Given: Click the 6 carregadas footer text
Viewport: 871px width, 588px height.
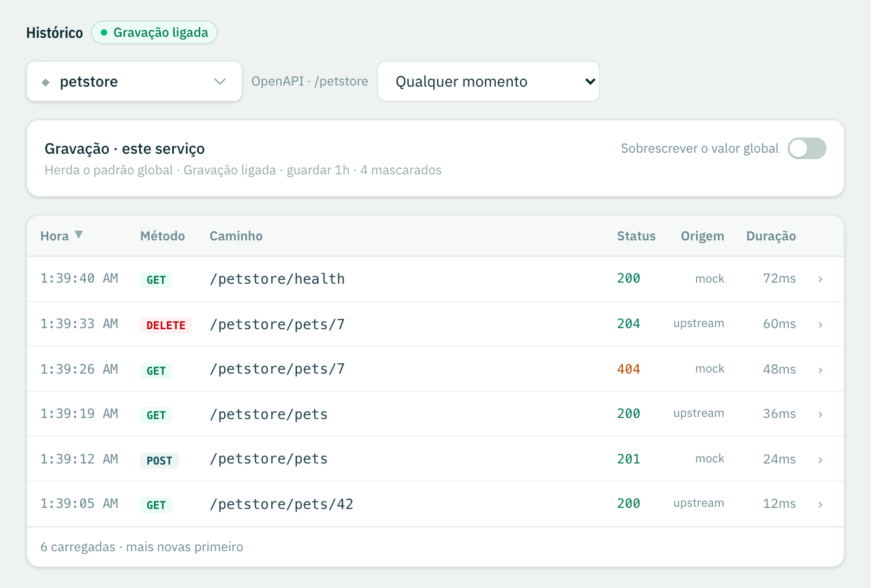Looking at the screenshot, I should coord(142,547).
